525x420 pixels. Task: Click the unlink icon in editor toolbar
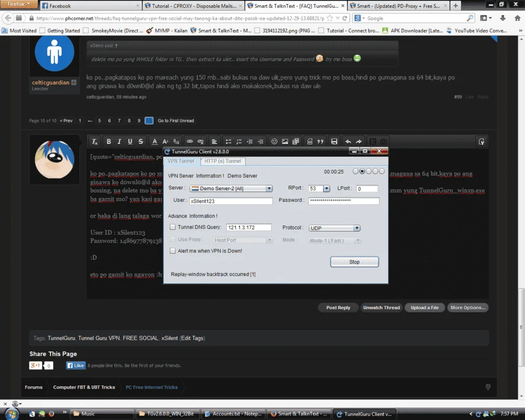(x=200, y=142)
